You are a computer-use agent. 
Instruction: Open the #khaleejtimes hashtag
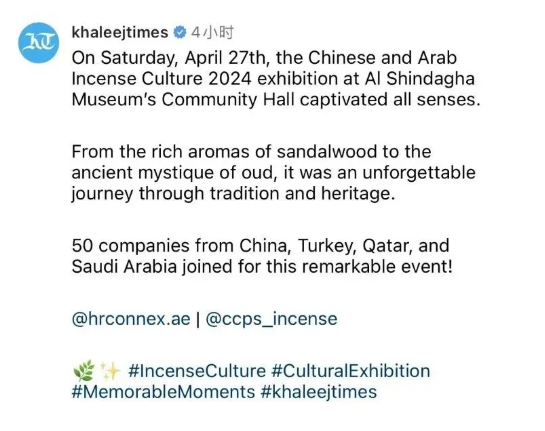(319, 392)
